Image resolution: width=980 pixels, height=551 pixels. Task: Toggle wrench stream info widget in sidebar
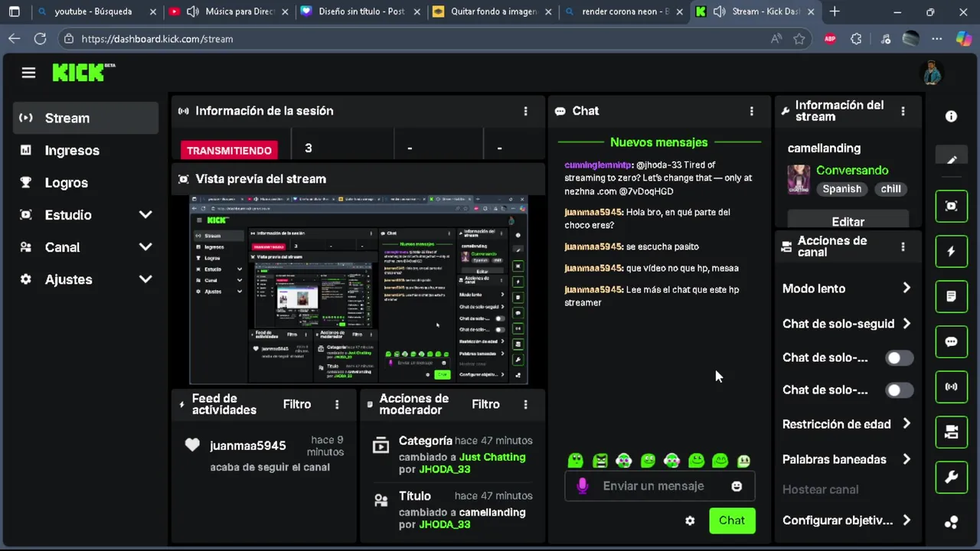(x=951, y=478)
